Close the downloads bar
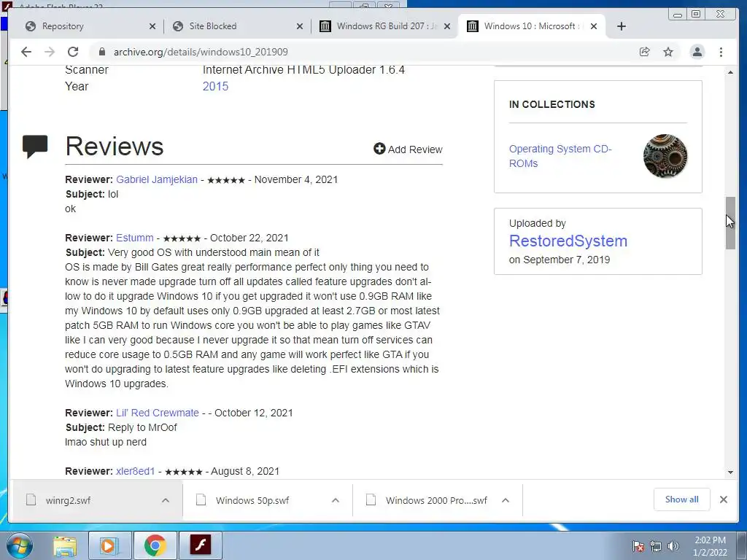 pos(723,499)
